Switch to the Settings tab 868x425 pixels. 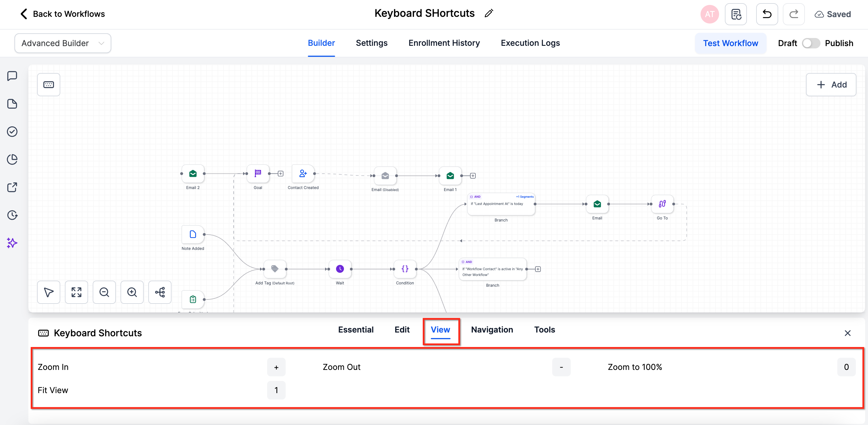[371, 43]
